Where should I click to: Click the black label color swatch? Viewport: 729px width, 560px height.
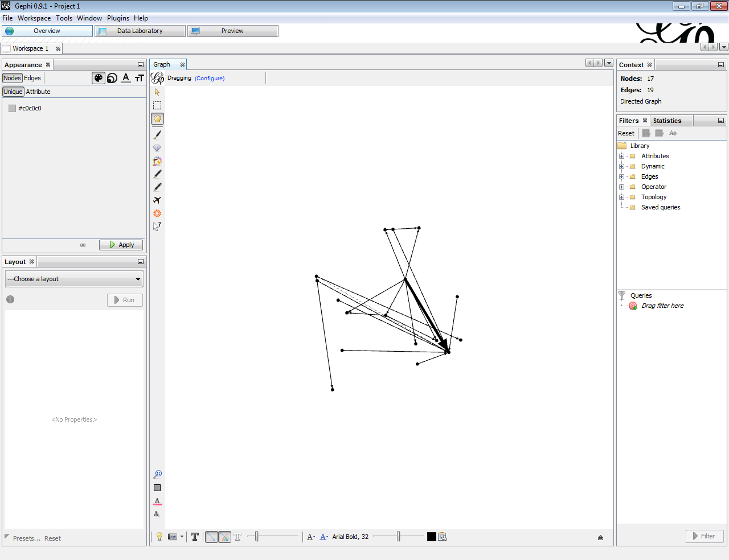tap(432, 537)
